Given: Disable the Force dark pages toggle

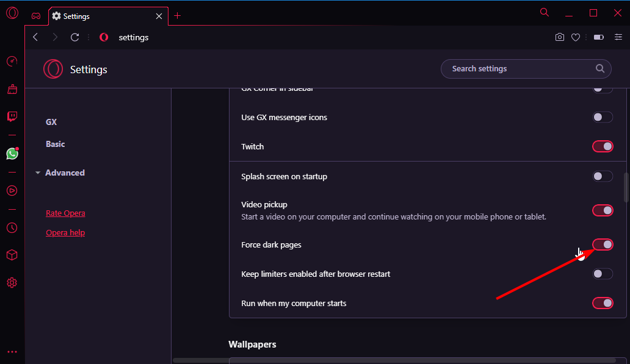Looking at the screenshot, I should pyautogui.click(x=603, y=244).
